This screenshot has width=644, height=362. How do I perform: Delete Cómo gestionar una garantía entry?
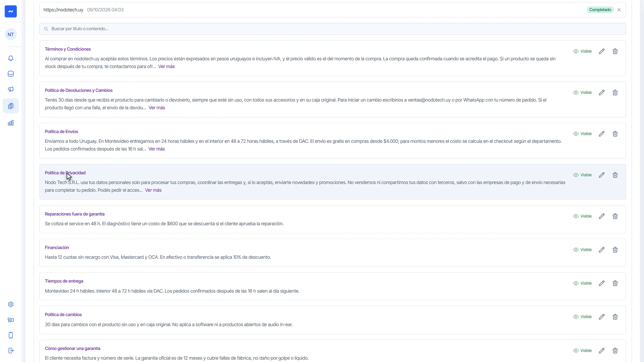[615, 351]
